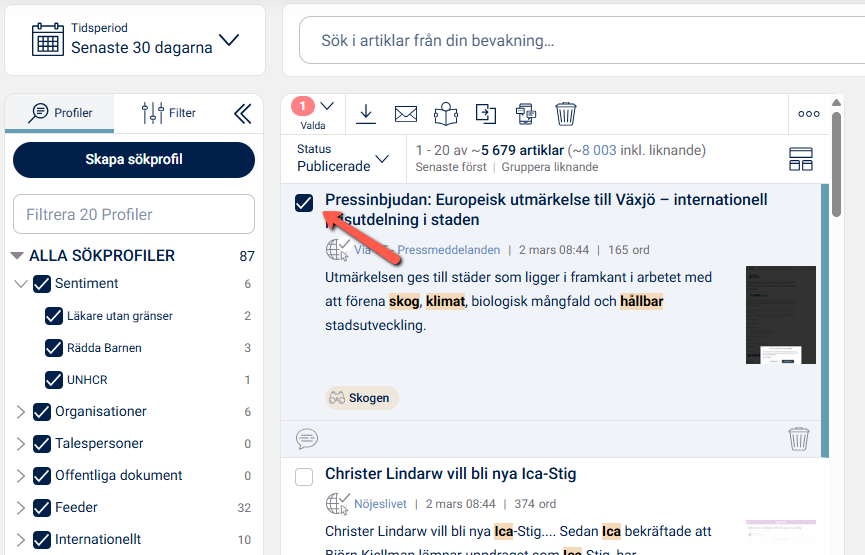Click the scrollbar up arrow
This screenshot has height=555, width=865.
[836, 103]
